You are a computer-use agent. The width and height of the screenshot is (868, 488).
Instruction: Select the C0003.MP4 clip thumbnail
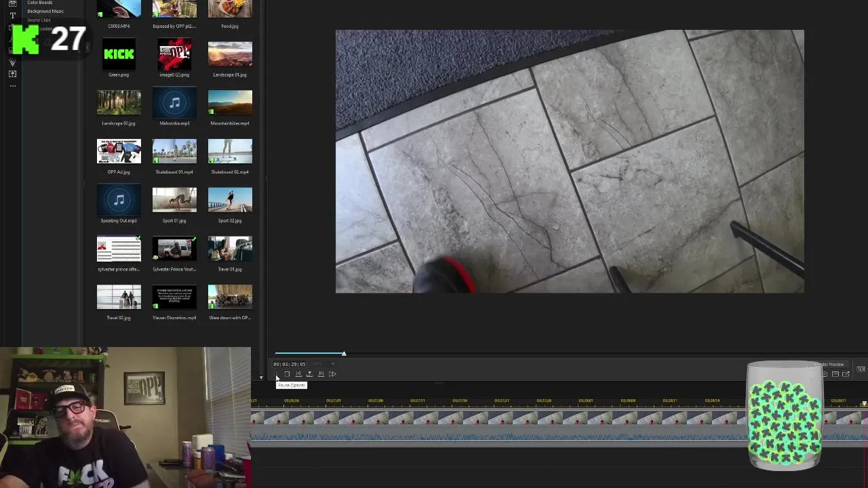119,9
